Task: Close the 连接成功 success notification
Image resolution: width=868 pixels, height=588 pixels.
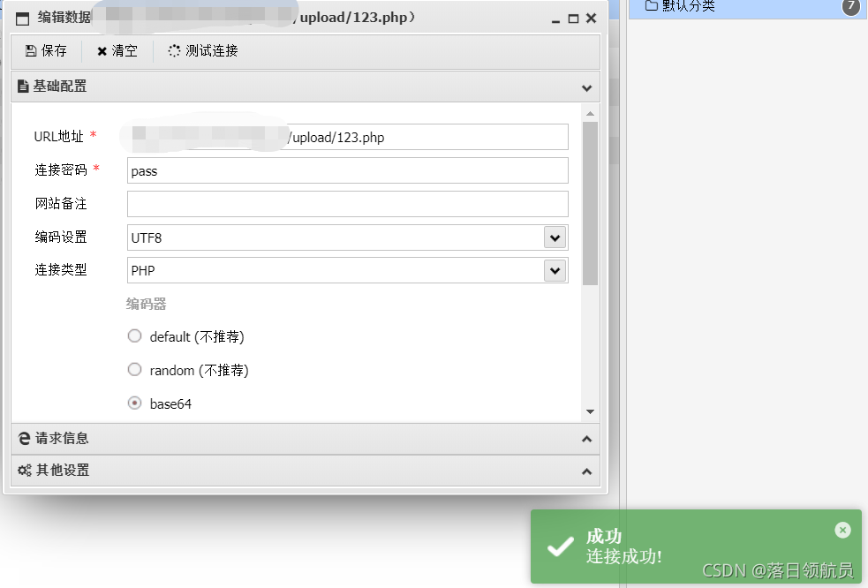Action: pyautogui.click(x=842, y=531)
